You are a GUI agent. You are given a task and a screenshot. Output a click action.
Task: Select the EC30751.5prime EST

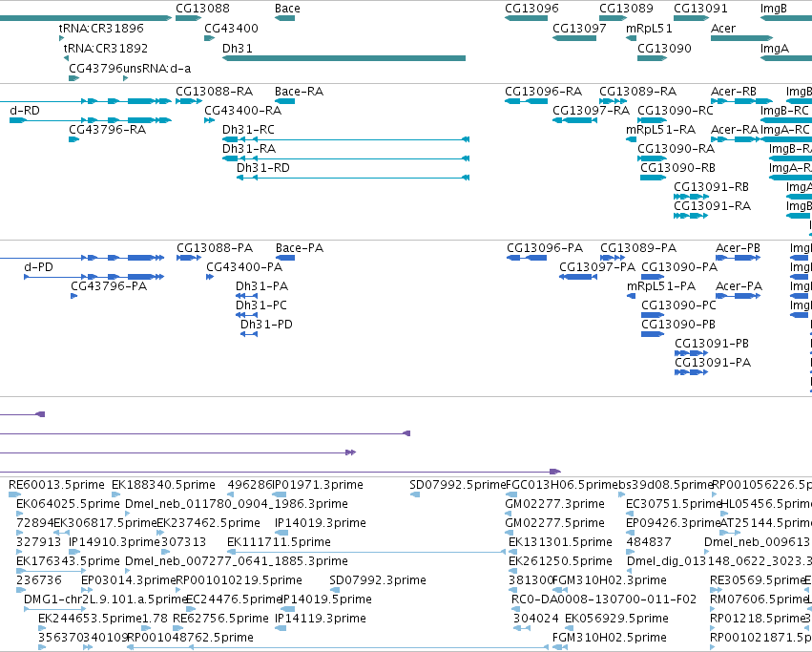[630, 514]
